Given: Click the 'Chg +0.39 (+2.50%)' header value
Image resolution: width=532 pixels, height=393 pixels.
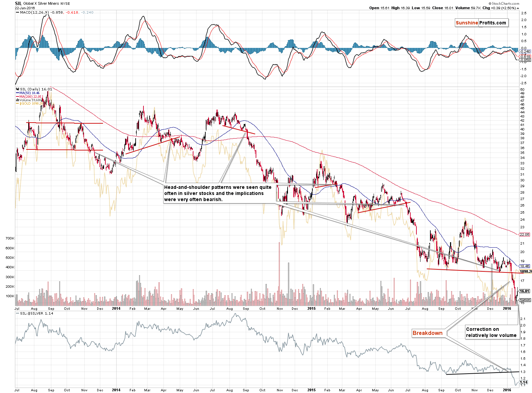Looking at the screenshot, I should [499, 8].
